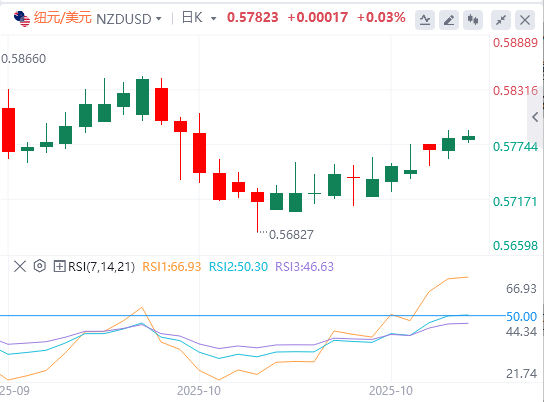
Task: Click the low label 0.56827
Action: click(x=291, y=235)
